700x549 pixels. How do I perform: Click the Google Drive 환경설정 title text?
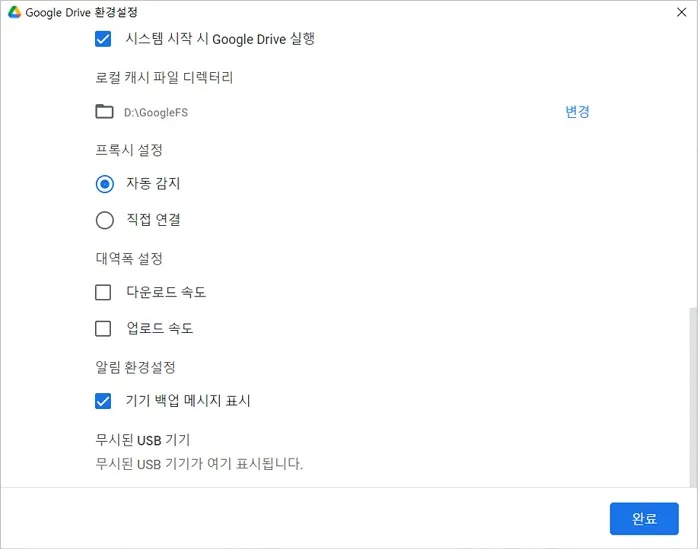pos(81,12)
